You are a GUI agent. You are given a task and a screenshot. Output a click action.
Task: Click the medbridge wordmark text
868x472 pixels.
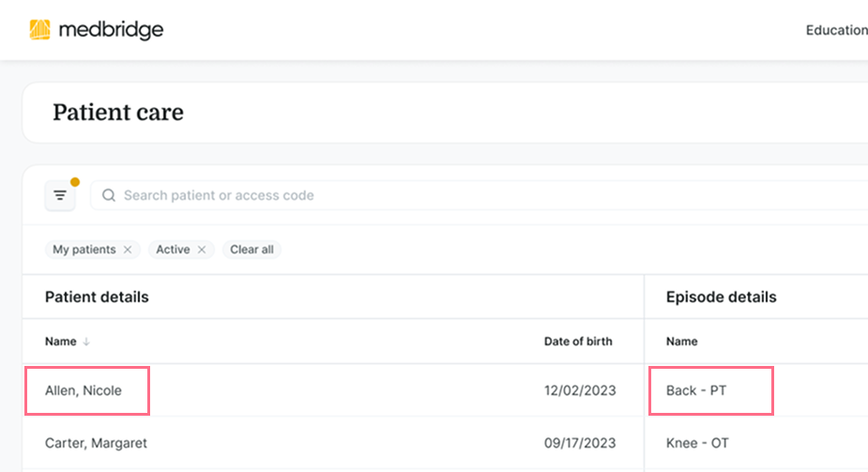111,30
